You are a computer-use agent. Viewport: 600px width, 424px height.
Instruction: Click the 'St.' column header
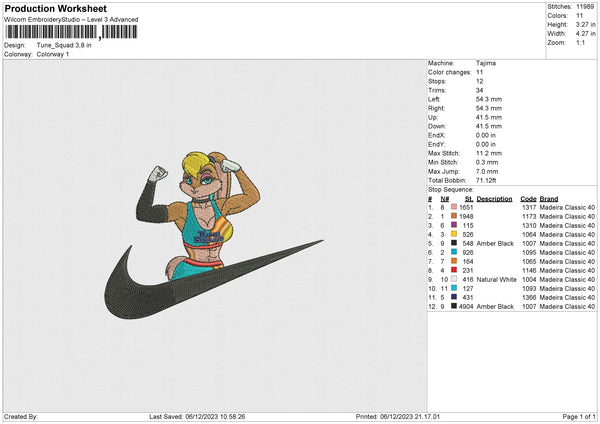coord(469,199)
